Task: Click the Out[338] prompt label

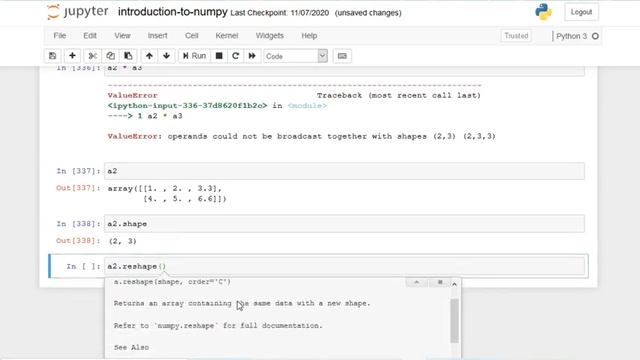Action: pos(78,241)
